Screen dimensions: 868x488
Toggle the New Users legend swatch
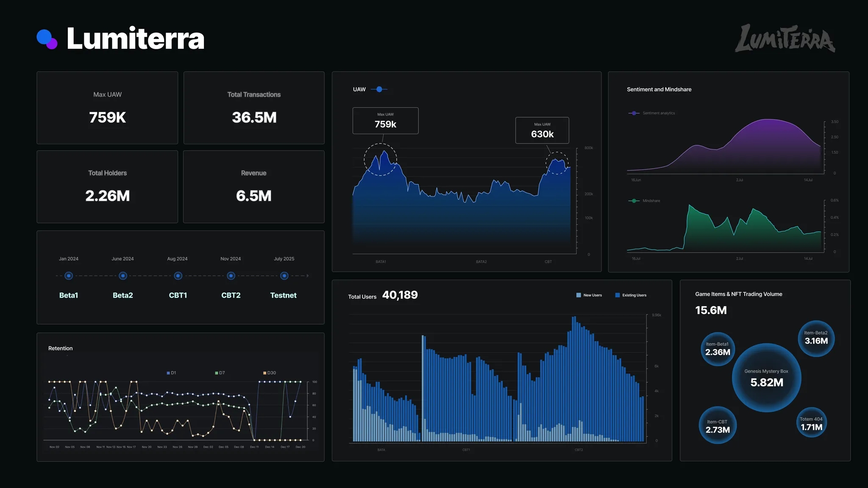579,295
